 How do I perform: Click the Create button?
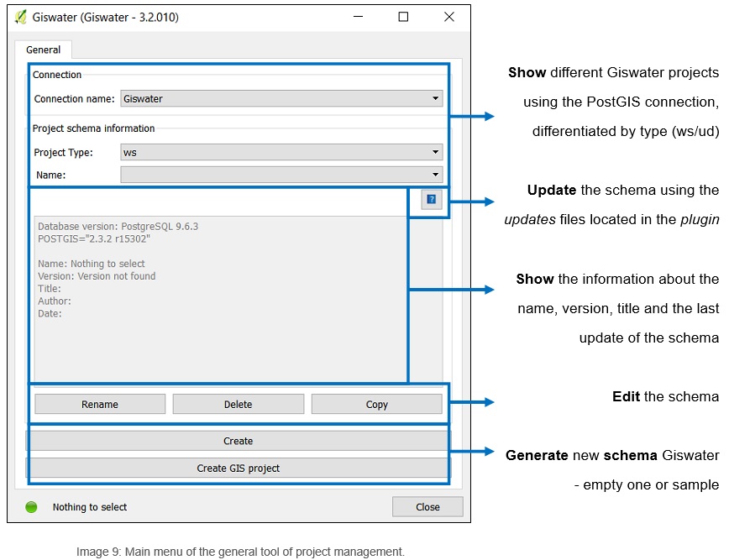coord(238,441)
